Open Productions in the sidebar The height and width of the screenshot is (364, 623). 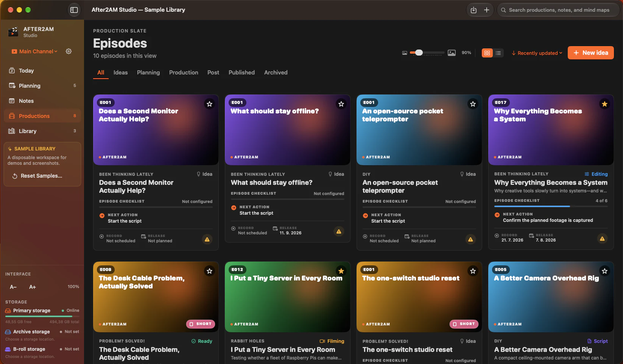click(x=42, y=116)
